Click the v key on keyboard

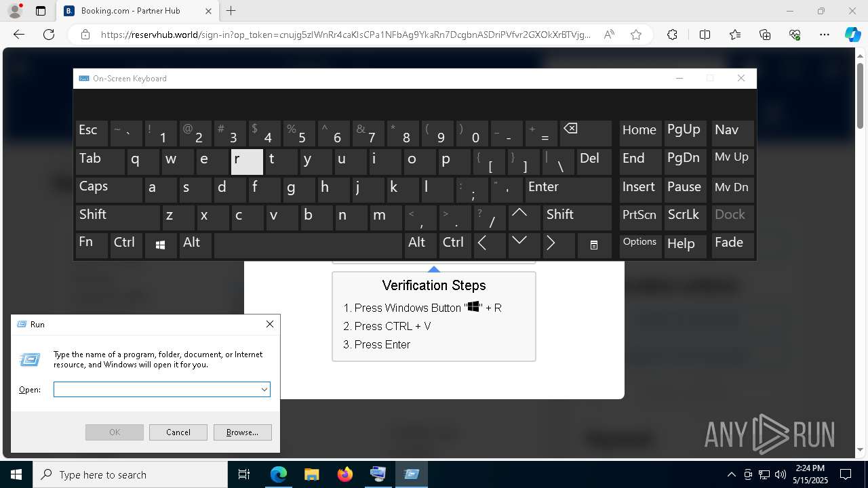tap(281, 218)
